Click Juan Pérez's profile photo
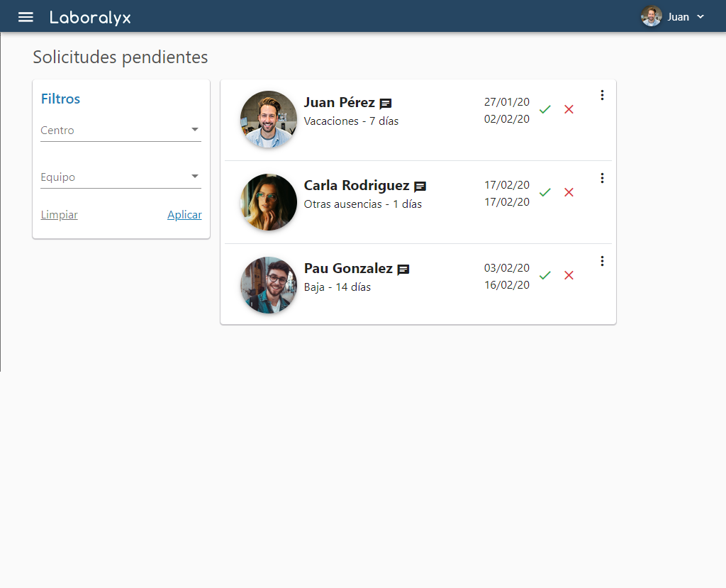The height and width of the screenshot is (588, 726). click(269, 119)
